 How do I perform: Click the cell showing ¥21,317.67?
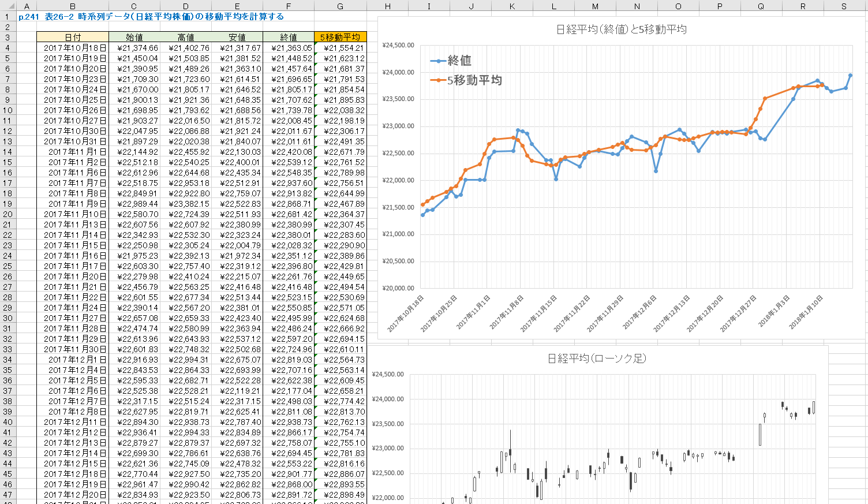237,48
